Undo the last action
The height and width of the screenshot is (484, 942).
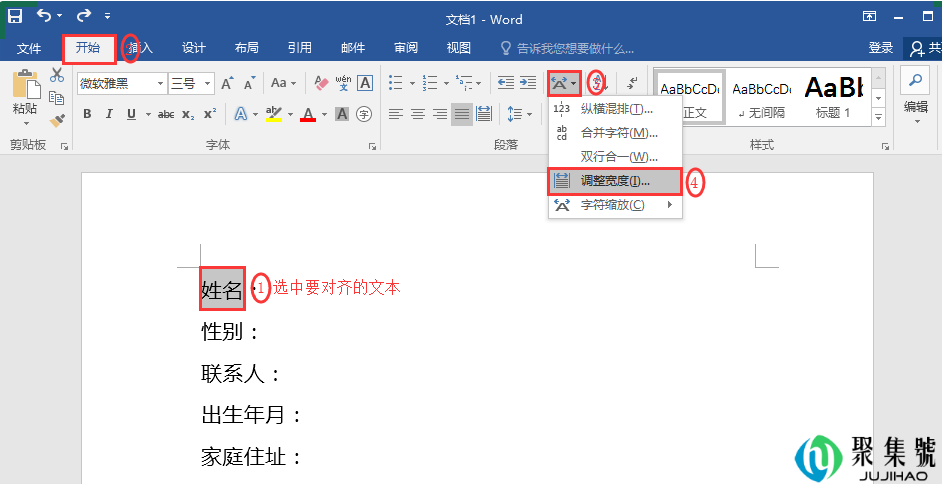[x=44, y=16]
